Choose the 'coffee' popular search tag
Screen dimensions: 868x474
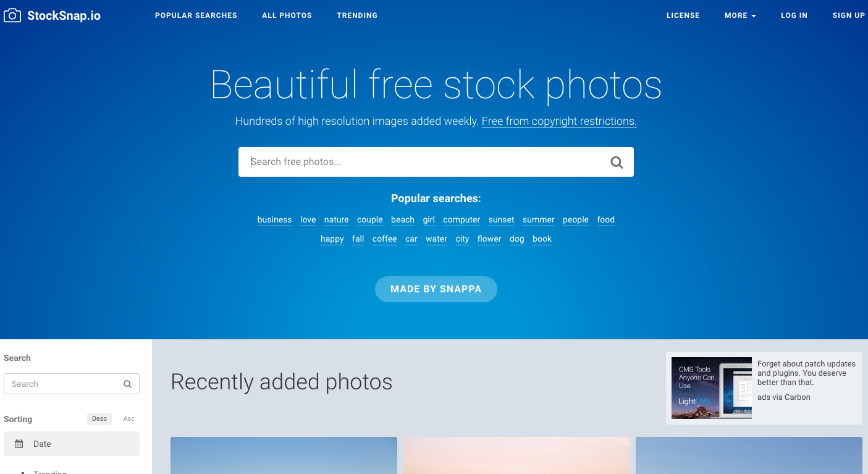pyautogui.click(x=384, y=239)
